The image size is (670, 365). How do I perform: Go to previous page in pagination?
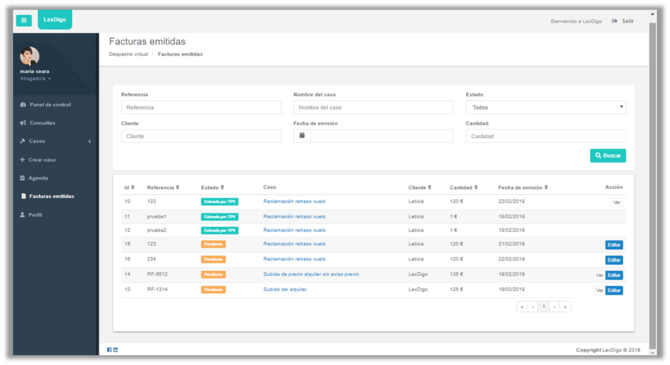533,307
